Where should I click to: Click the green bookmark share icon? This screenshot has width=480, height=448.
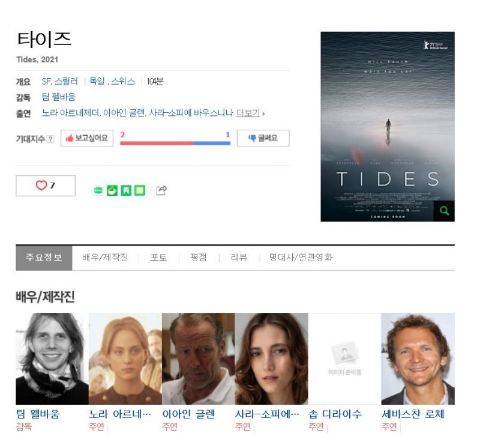[126, 190]
